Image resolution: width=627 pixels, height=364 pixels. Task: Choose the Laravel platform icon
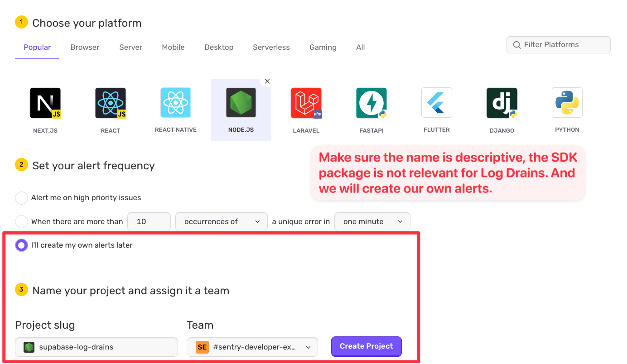[306, 103]
